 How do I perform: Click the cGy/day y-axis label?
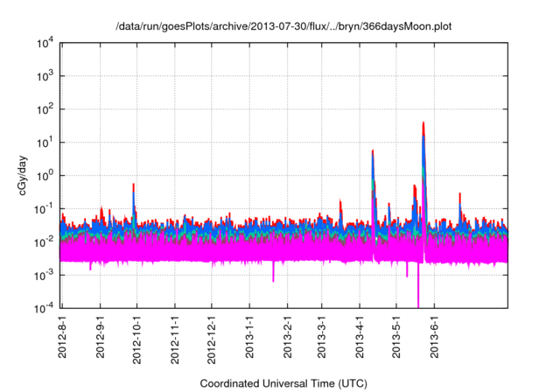point(25,175)
